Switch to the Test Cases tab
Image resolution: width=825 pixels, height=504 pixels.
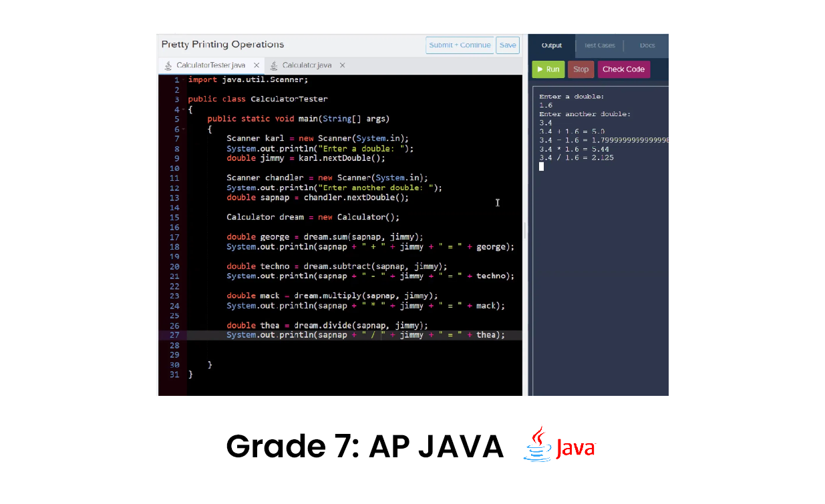coord(599,45)
